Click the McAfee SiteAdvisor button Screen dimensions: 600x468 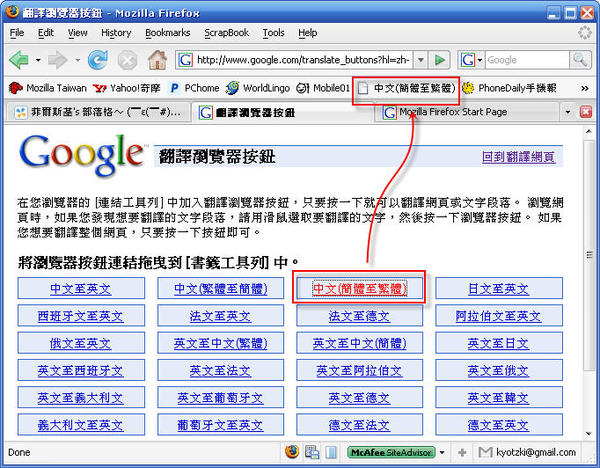[x=391, y=452]
